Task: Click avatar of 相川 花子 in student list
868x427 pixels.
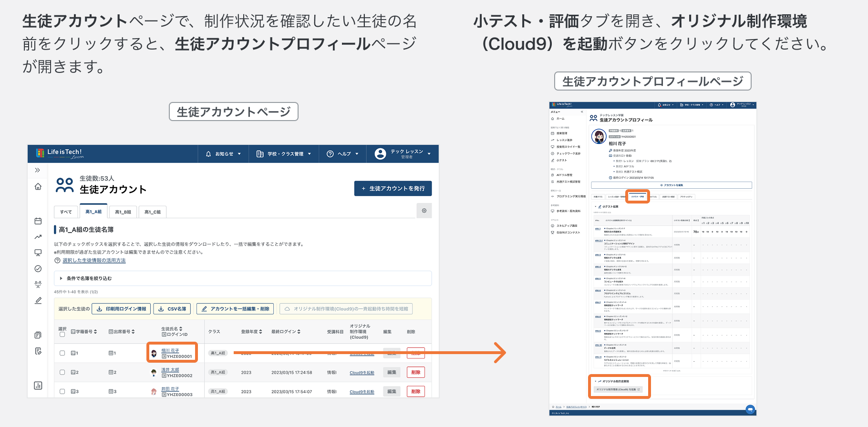Action: click(154, 354)
